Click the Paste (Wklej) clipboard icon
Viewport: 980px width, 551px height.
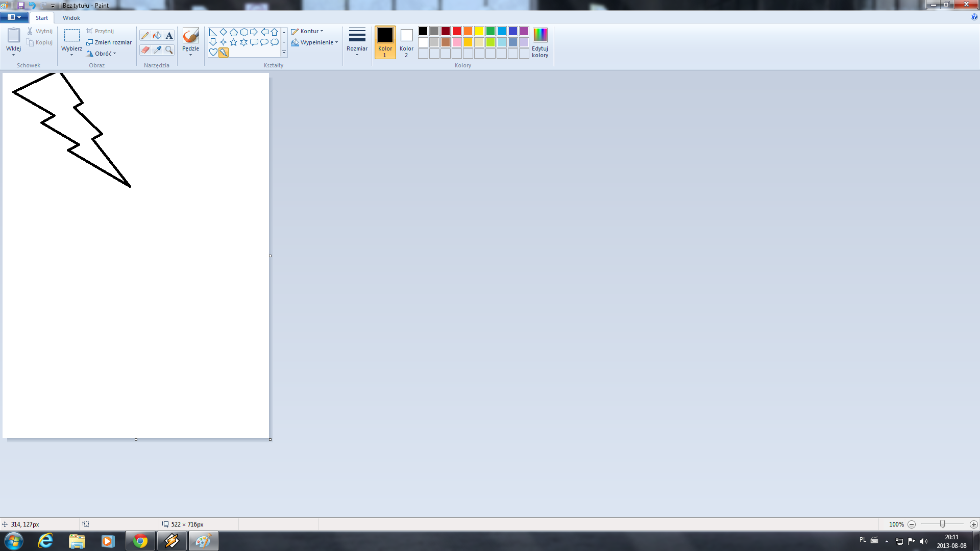pos(14,35)
